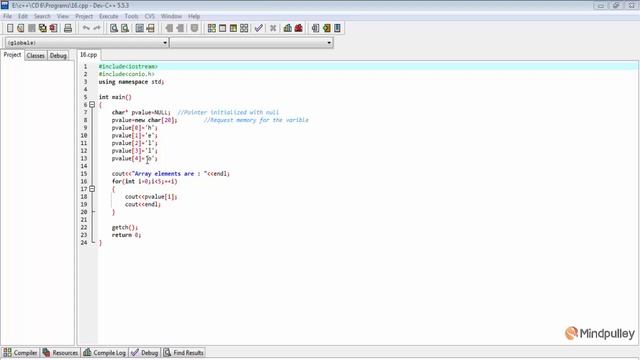Click the Profile analysis chart icon
The height and width of the screenshot is (360, 640).
click(x=288, y=28)
